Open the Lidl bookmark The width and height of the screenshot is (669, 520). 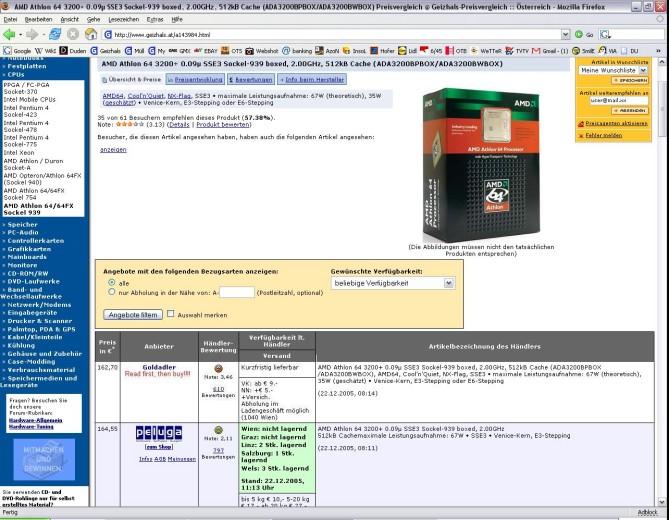point(407,51)
